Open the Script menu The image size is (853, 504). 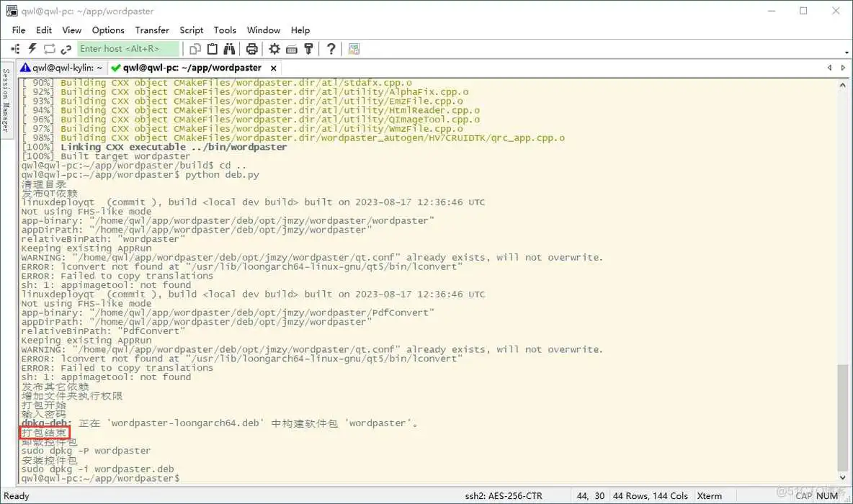[192, 30]
